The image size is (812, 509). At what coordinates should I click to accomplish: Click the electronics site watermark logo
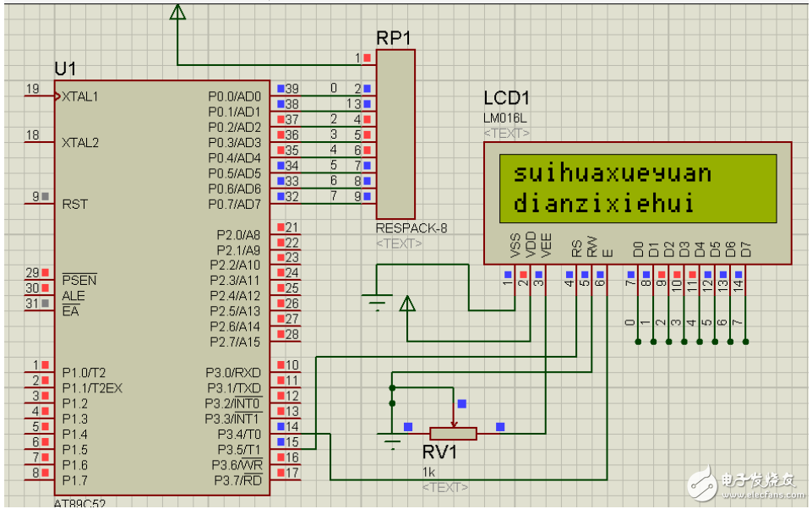tap(744, 482)
